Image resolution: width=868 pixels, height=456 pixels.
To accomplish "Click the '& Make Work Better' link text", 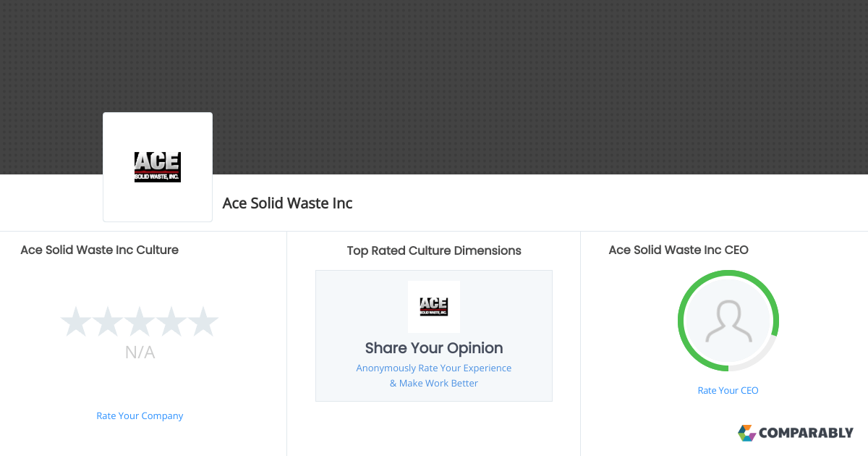I will coord(433,383).
